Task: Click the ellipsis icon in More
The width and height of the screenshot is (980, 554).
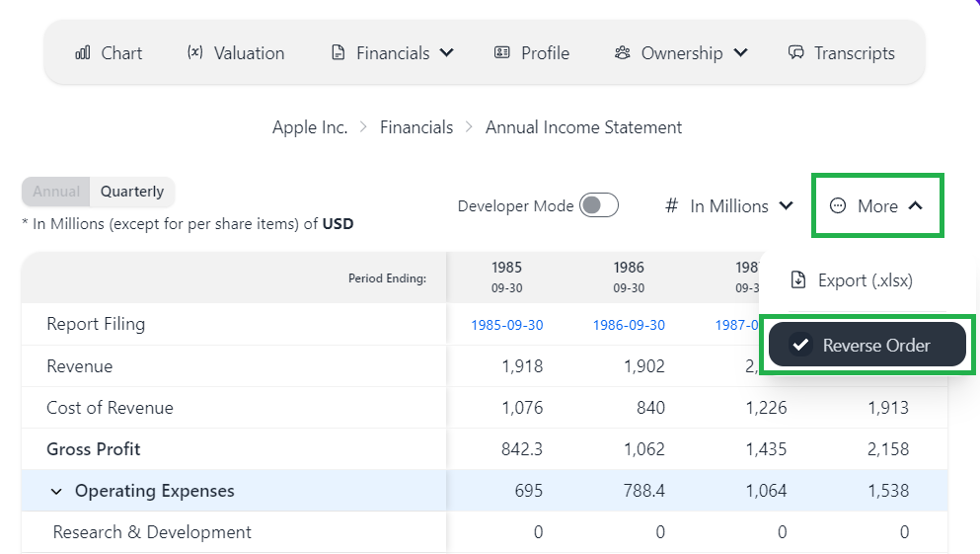Action: 838,205
